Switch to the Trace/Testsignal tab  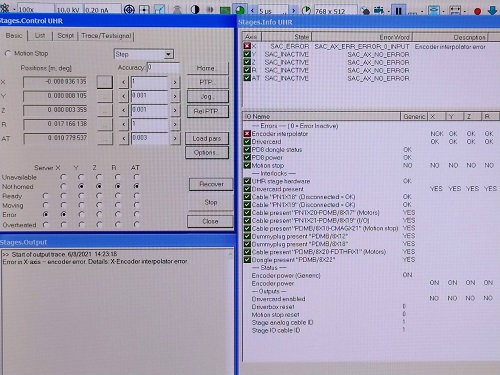coord(106,36)
